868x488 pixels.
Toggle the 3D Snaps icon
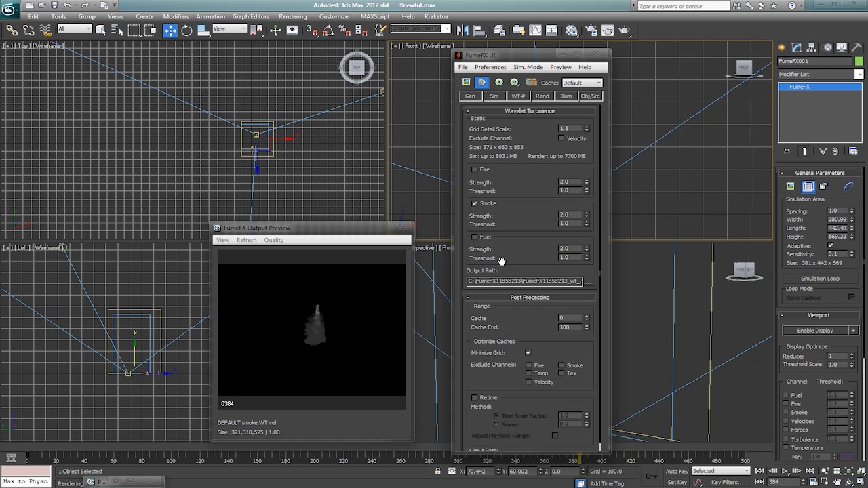(312, 30)
